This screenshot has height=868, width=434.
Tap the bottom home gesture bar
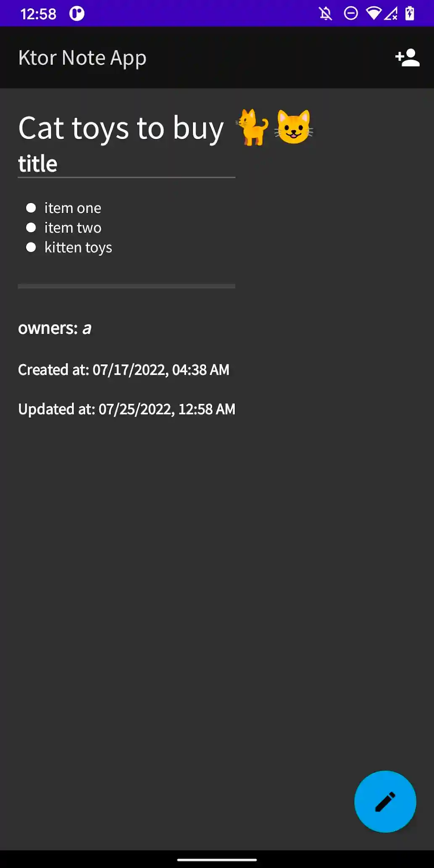point(217,860)
